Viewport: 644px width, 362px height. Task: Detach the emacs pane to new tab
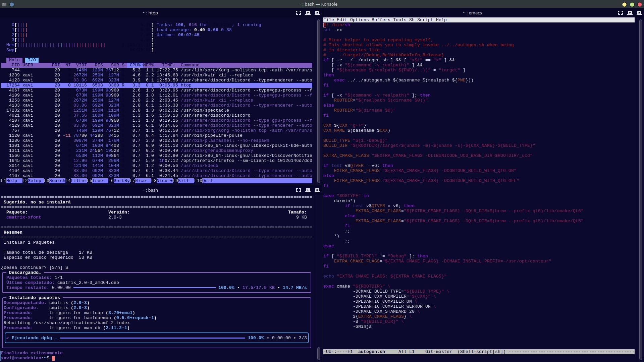(630, 13)
